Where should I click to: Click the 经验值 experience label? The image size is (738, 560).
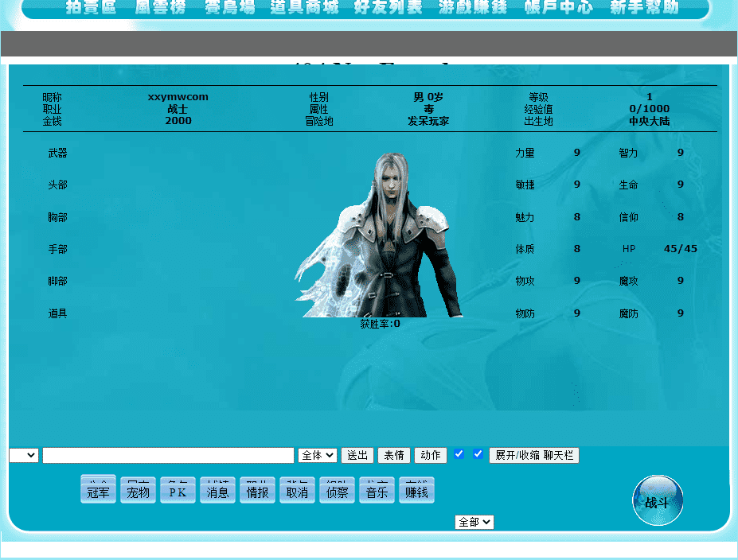click(538, 109)
